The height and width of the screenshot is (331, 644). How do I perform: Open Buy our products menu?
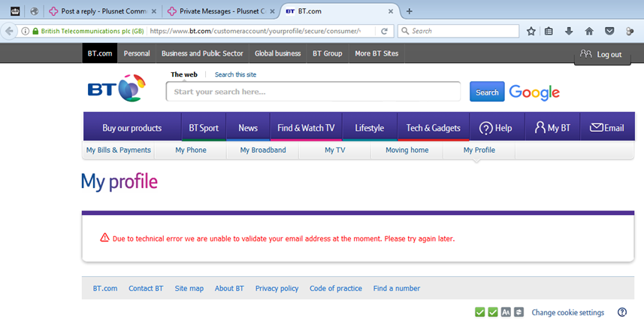(132, 128)
